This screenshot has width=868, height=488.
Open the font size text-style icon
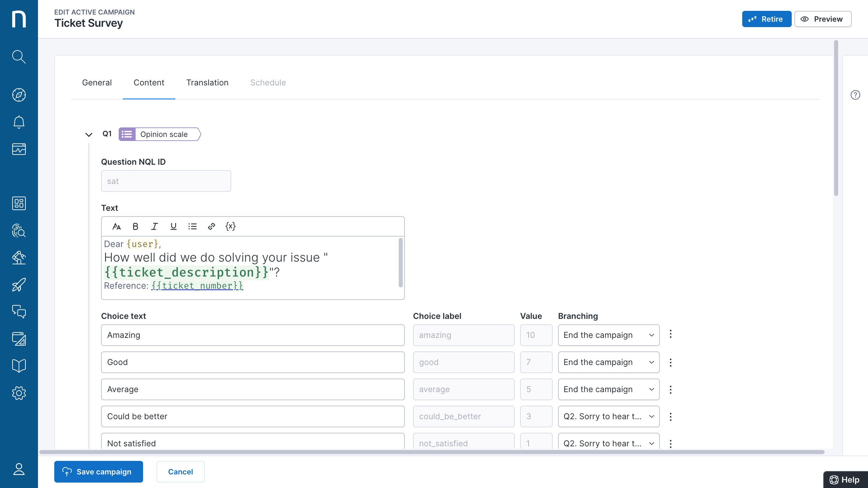pyautogui.click(x=116, y=226)
